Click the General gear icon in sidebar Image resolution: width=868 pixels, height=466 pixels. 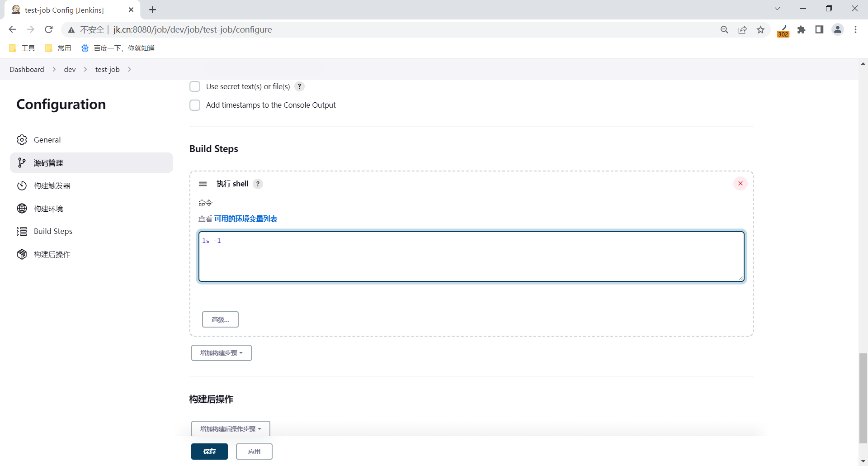(22, 140)
